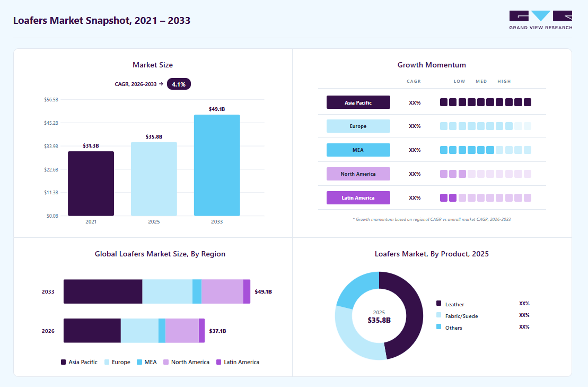The width and height of the screenshot is (588, 387).
Task: Click the HIGH column header
Action: tap(504, 81)
